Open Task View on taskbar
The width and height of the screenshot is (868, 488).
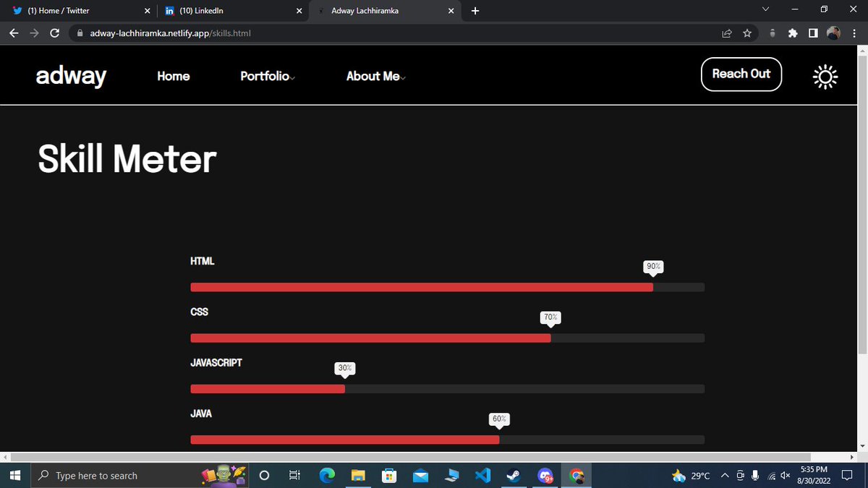coord(294,475)
